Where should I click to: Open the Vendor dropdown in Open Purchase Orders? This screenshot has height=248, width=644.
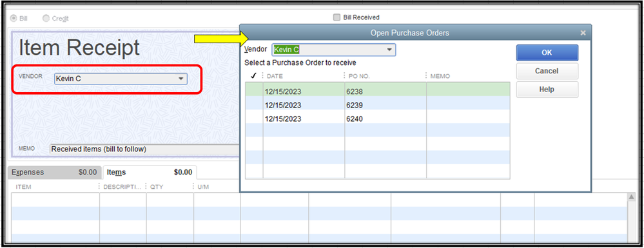pos(389,50)
